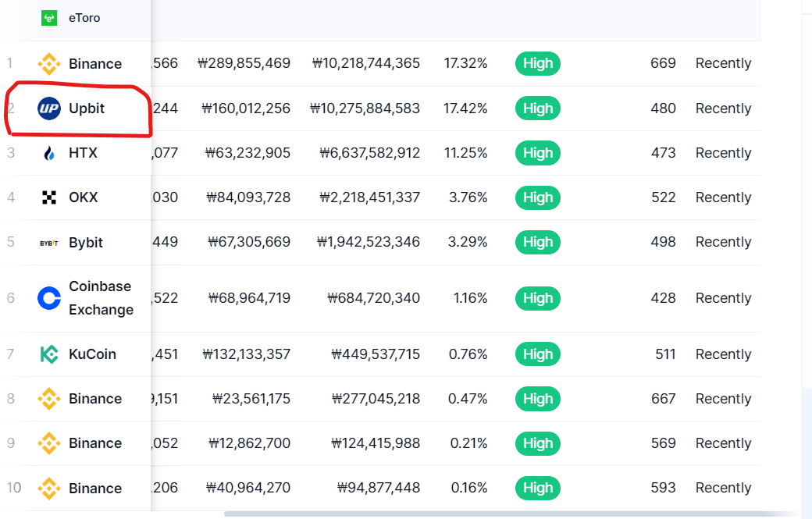The image size is (812, 519).
Task: Open the Bybit exchange link
Action: pyautogui.click(x=86, y=243)
